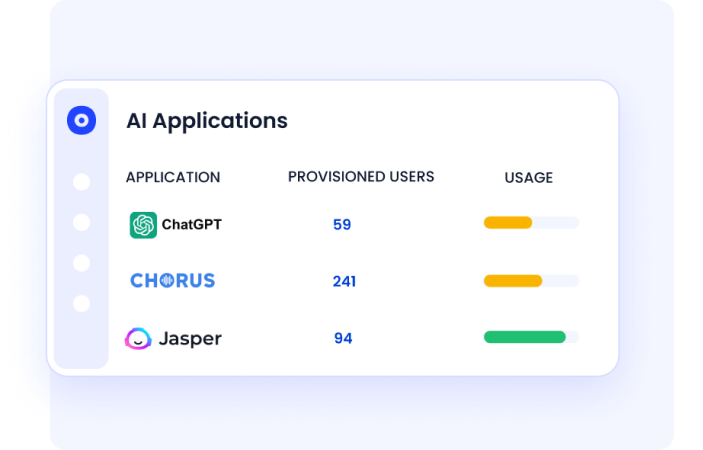The height and width of the screenshot is (450, 703).
Task: Click the ChatGPT provisioned users value 59
Action: click(x=342, y=225)
